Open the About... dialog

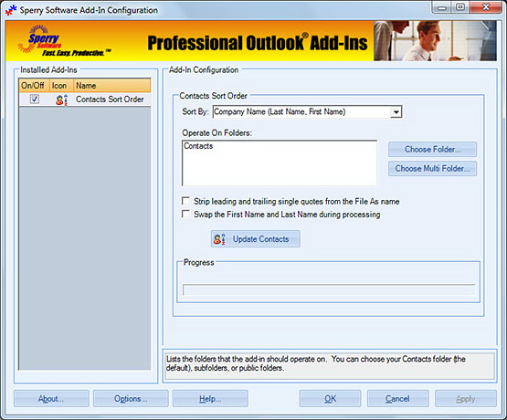(x=51, y=399)
